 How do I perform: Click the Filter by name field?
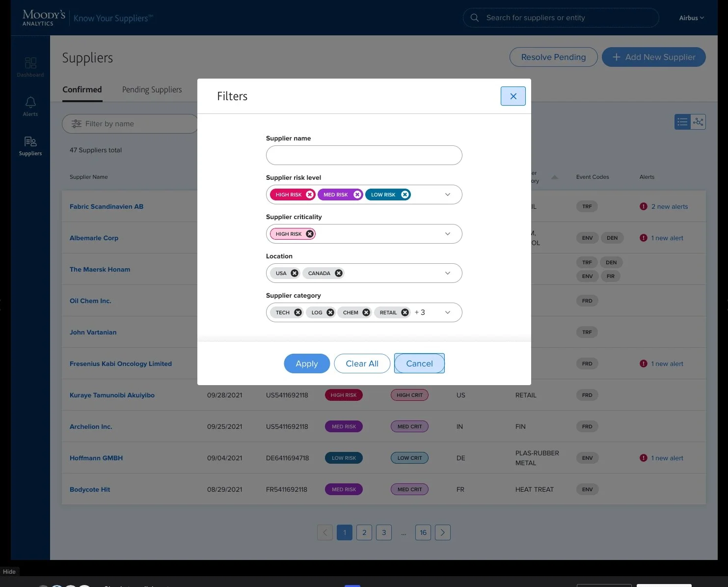coord(130,124)
